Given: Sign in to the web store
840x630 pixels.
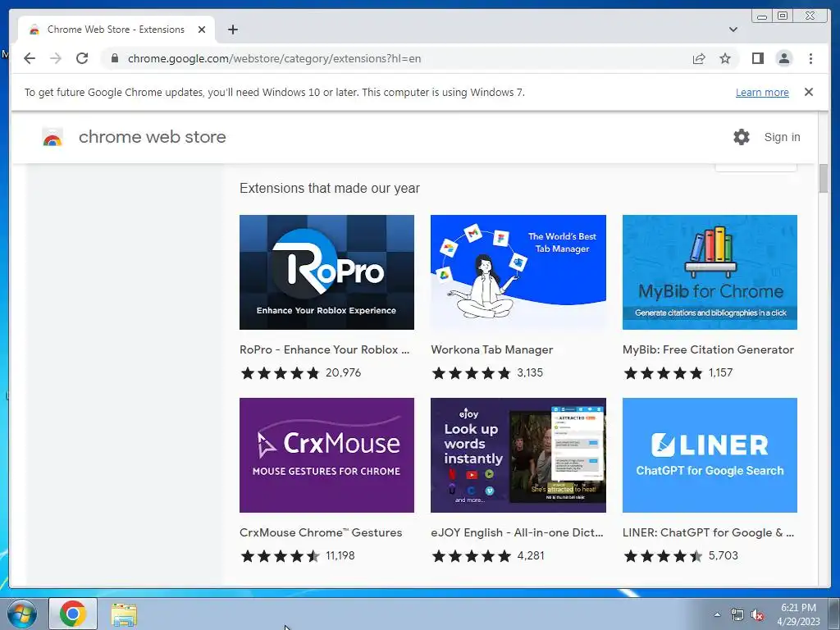Looking at the screenshot, I should coord(782,137).
